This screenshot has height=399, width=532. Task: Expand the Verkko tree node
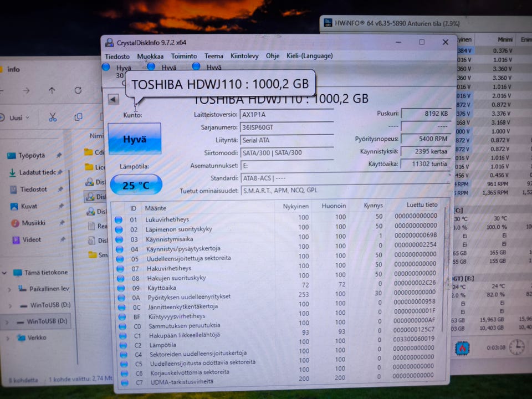pyautogui.click(x=8, y=337)
